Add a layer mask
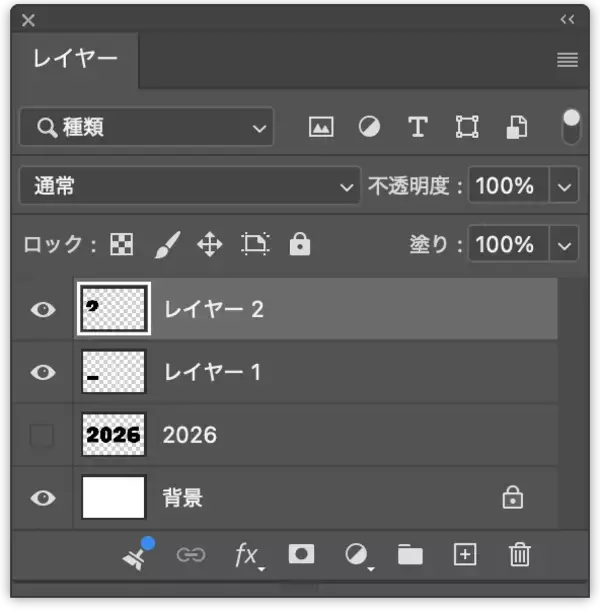This screenshot has height=612, width=600. [x=301, y=554]
